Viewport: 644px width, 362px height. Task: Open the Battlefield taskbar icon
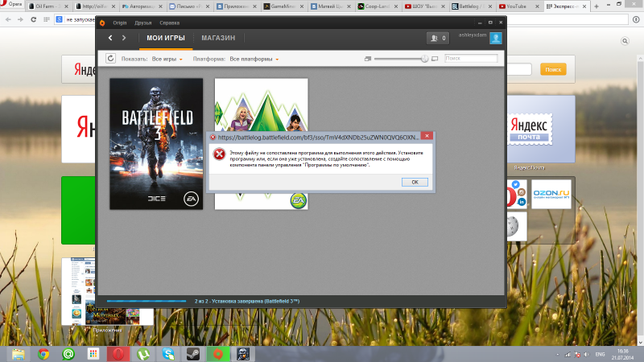(243, 354)
